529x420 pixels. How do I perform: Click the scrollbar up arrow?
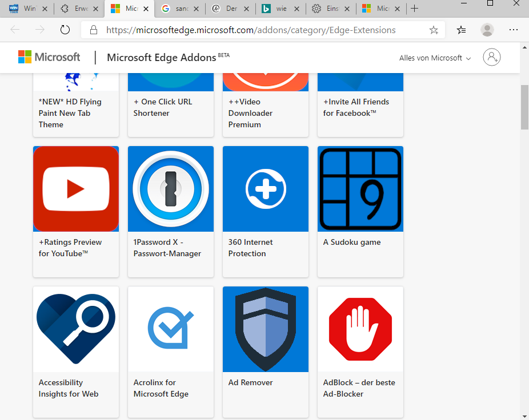[x=524, y=47]
